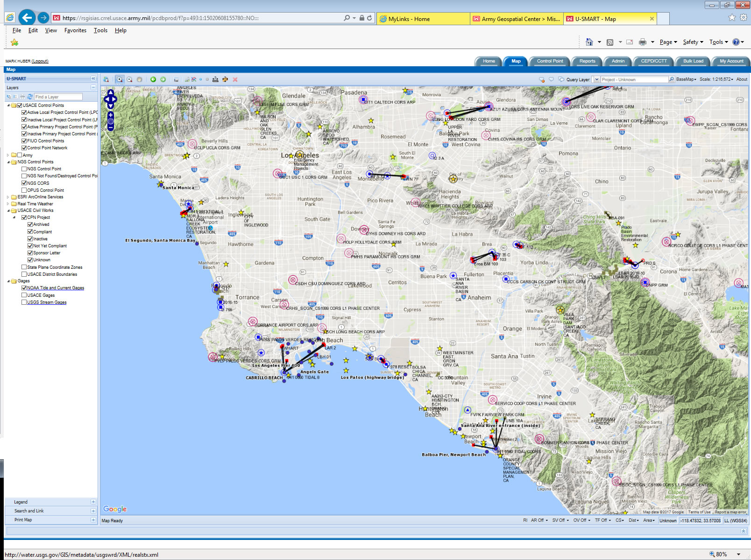Enable OPUS Control Point layer
This screenshot has width=751, height=560.
(24, 190)
